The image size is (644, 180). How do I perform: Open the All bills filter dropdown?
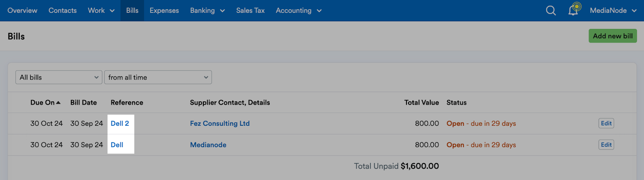pos(59,77)
